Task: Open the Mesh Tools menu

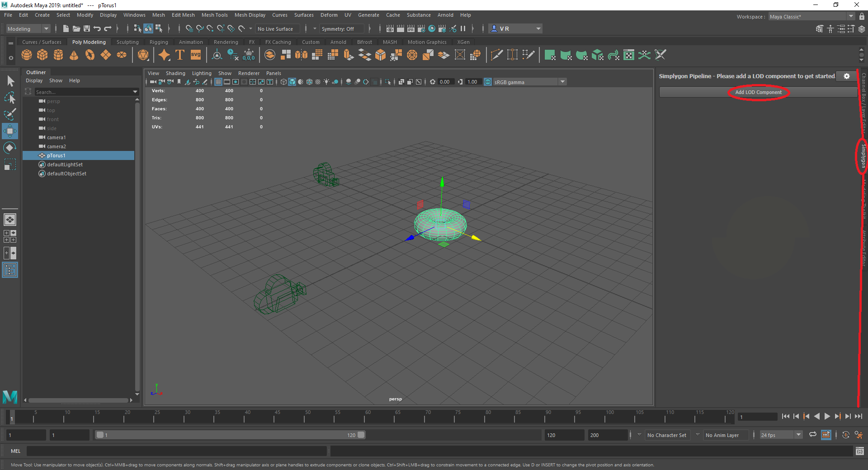Action: (214, 15)
